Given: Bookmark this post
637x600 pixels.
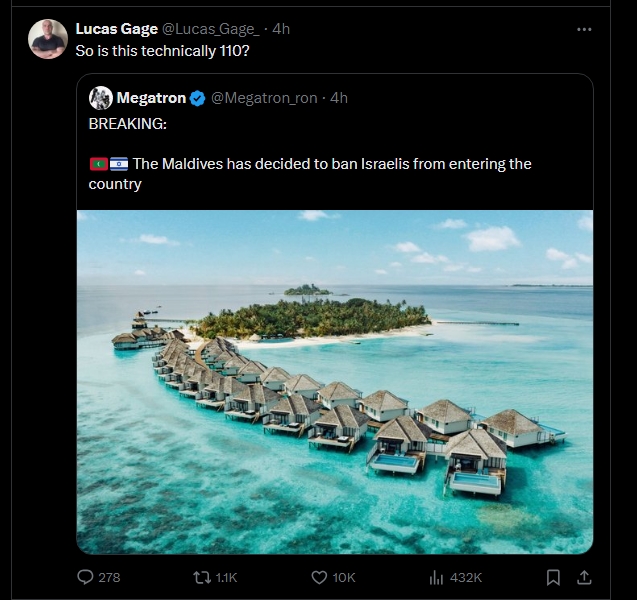Looking at the screenshot, I should (553, 577).
